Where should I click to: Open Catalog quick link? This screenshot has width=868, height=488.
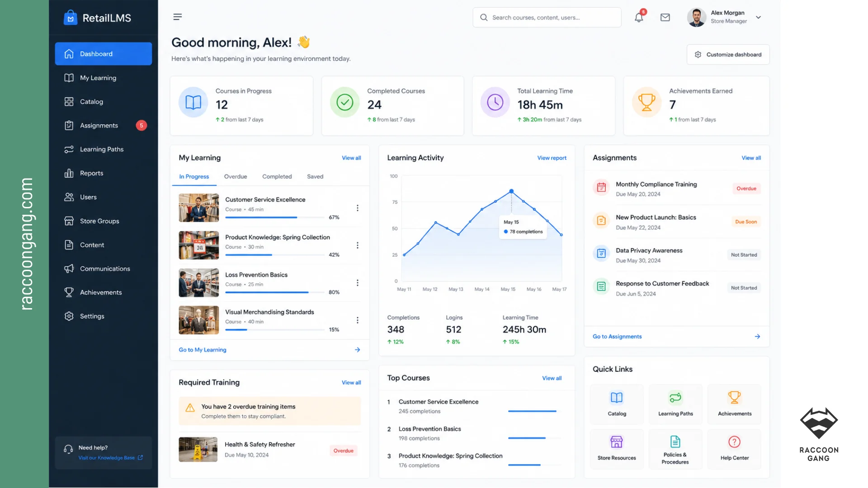[x=617, y=404]
